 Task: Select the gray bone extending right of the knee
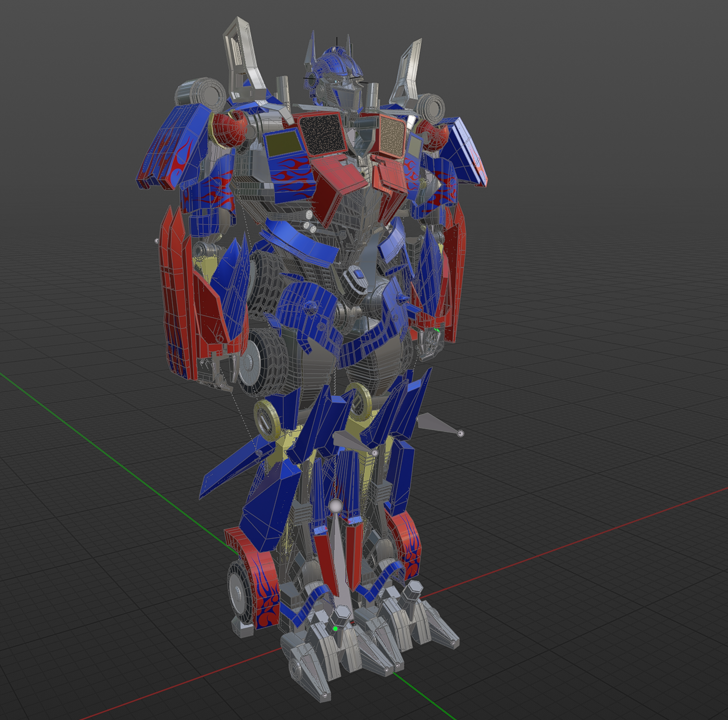(x=438, y=425)
